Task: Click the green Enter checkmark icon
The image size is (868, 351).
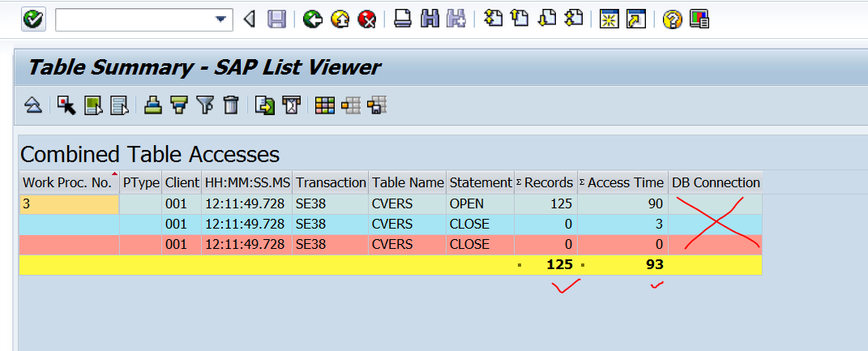Action: (33, 19)
